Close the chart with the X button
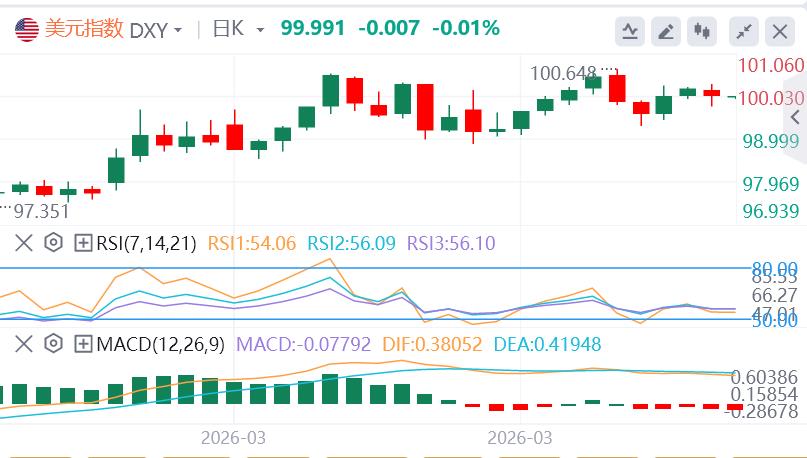 coord(780,31)
